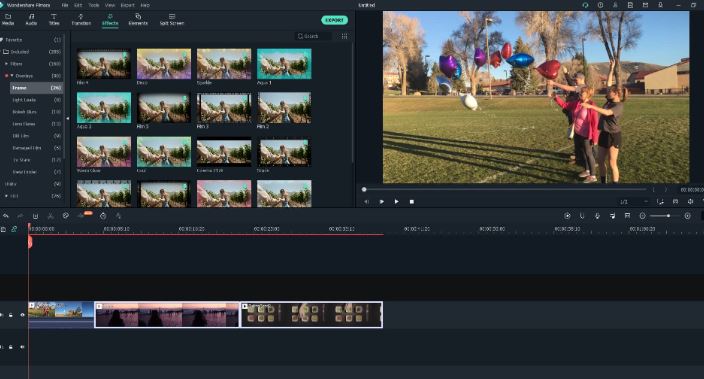
Task: Click the timeline zoom slider
Action: tap(665, 216)
